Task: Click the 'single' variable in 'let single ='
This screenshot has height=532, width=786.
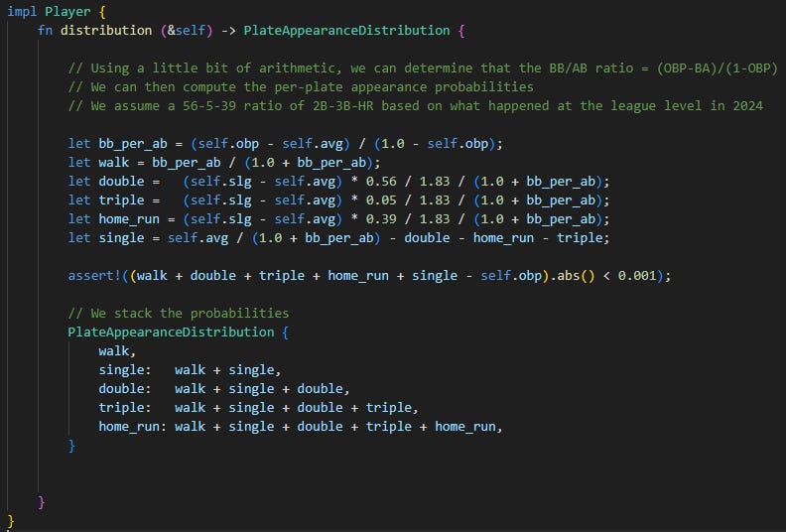Action: 121,237
